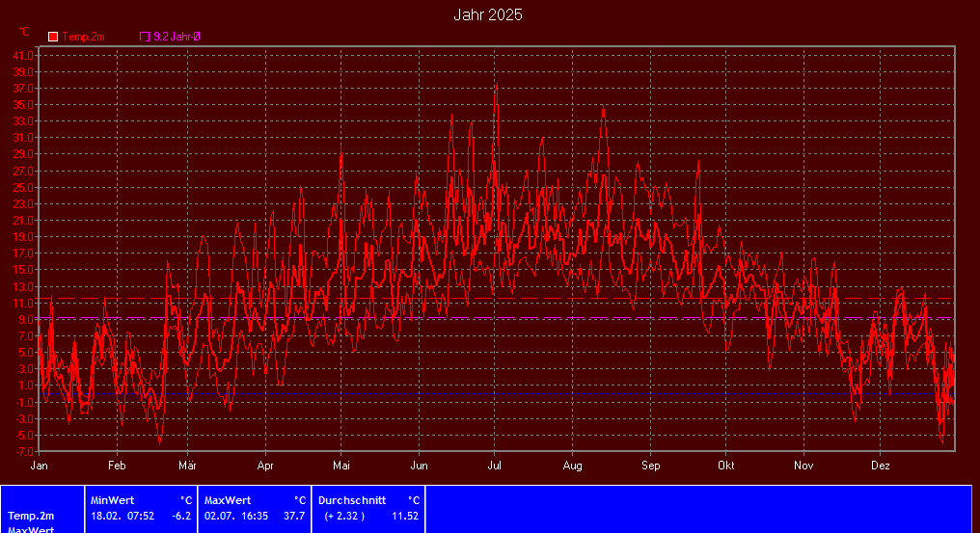Click the chart title Jahr 2025
Viewport: 980px width, 533px height.
tap(488, 15)
